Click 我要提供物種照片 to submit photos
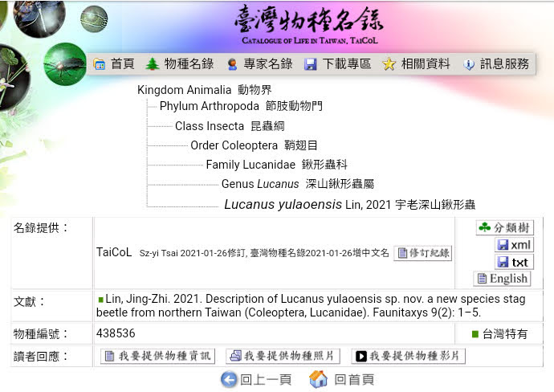The image size is (554, 392). point(283,356)
